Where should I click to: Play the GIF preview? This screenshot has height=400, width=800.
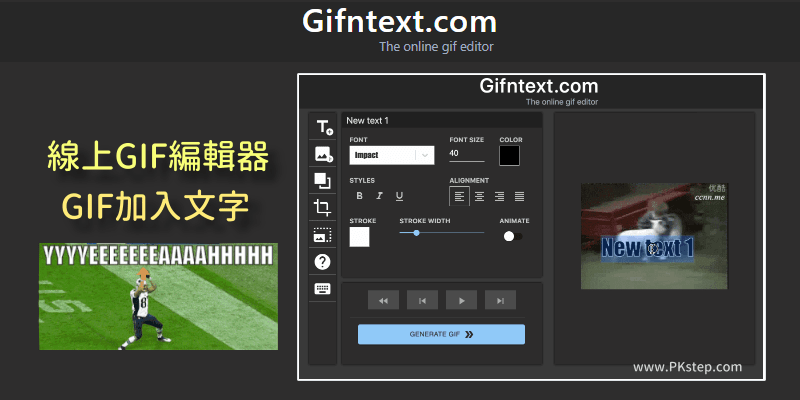(x=461, y=300)
